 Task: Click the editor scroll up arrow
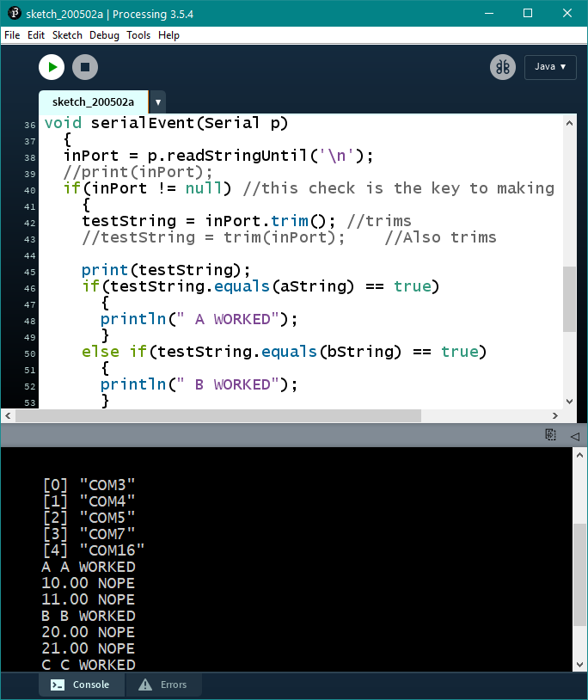click(569, 123)
